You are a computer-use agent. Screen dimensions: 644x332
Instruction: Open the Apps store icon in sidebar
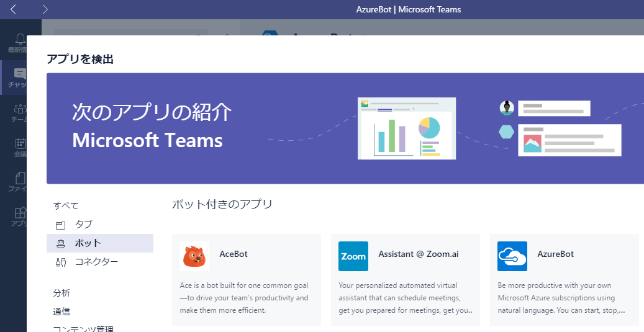pos(20,213)
